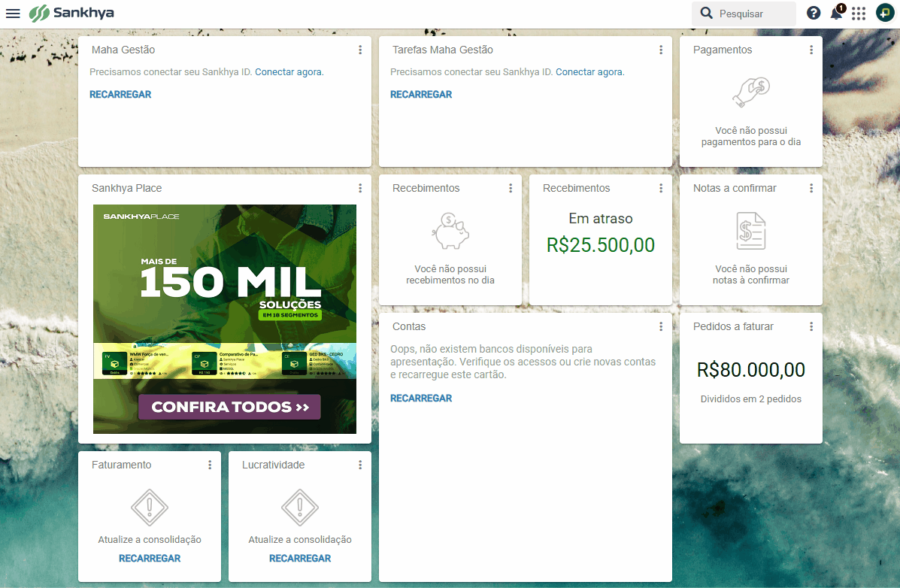Click RECARREGAR in Contas card
The image size is (900, 588).
[x=421, y=399]
